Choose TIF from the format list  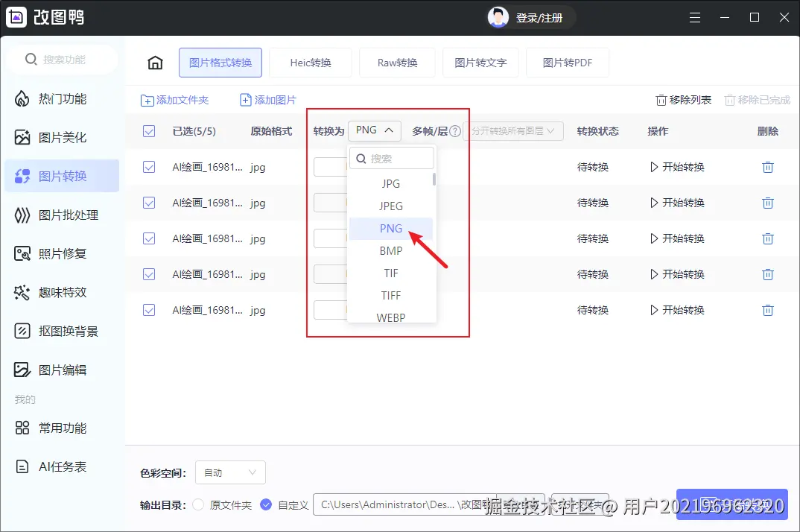(391, 273)
